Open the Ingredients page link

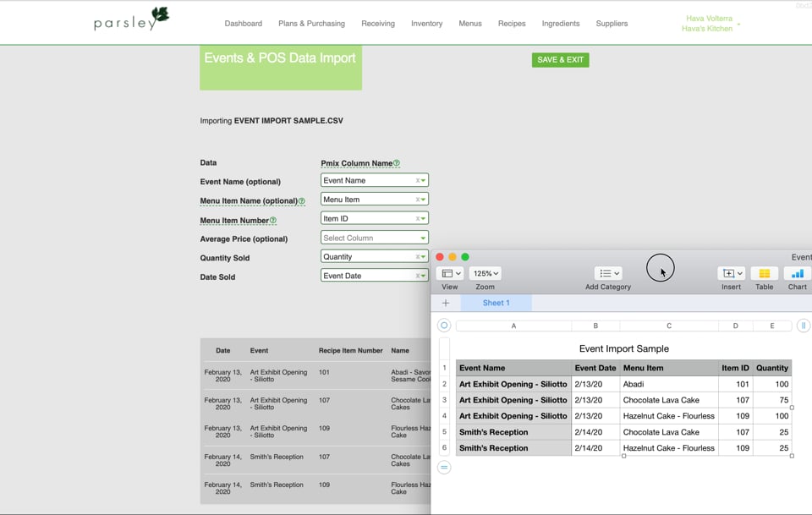pos(561,24)
